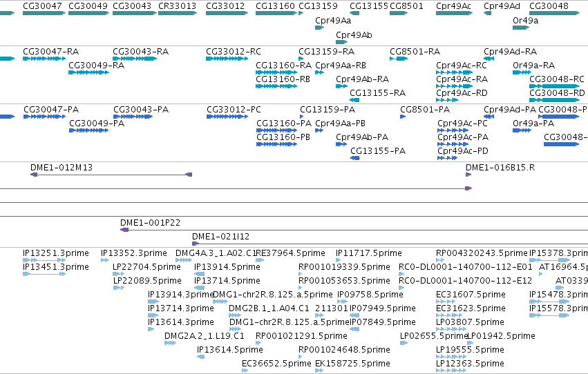Select the LP03807.5prime EST
Viewport: 588px width, 374px height.
451,329
